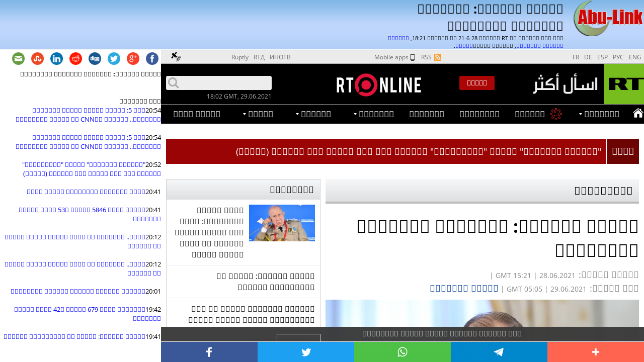
Task: Click the publication date 28.06.2021
Action: tap(557, 276)
